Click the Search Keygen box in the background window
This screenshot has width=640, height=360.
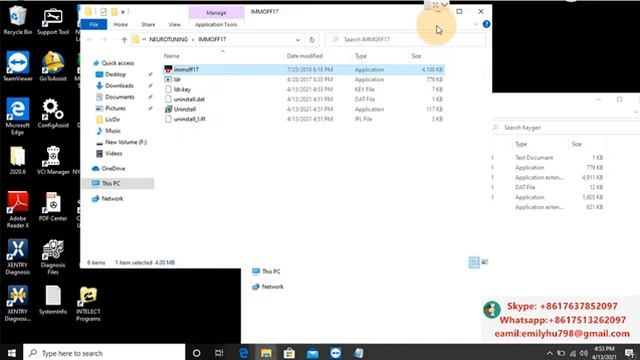(x=566, y=128)
